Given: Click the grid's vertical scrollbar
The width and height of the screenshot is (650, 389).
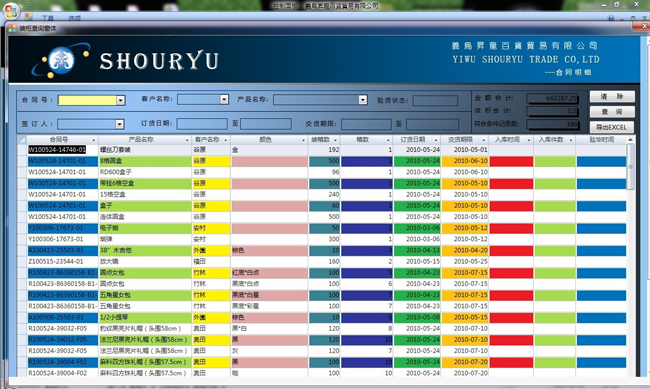Looking at the screenshot, I should tap(630, 257).
